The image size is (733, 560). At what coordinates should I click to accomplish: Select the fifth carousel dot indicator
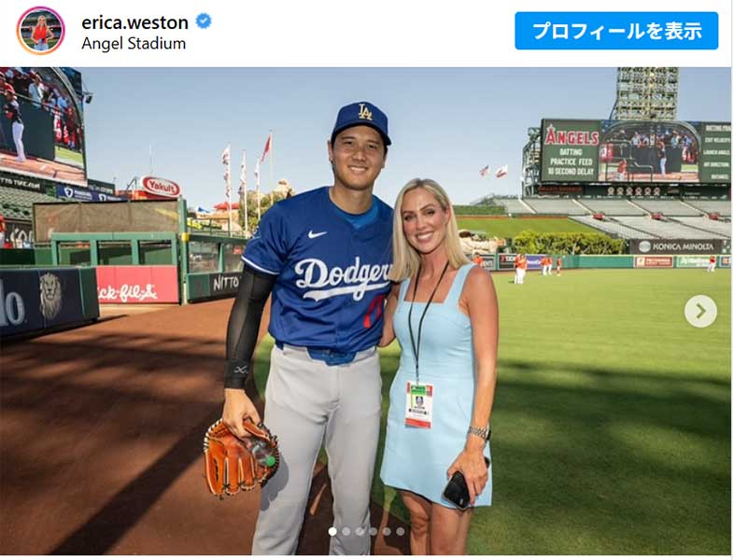(x=387, y=531)
